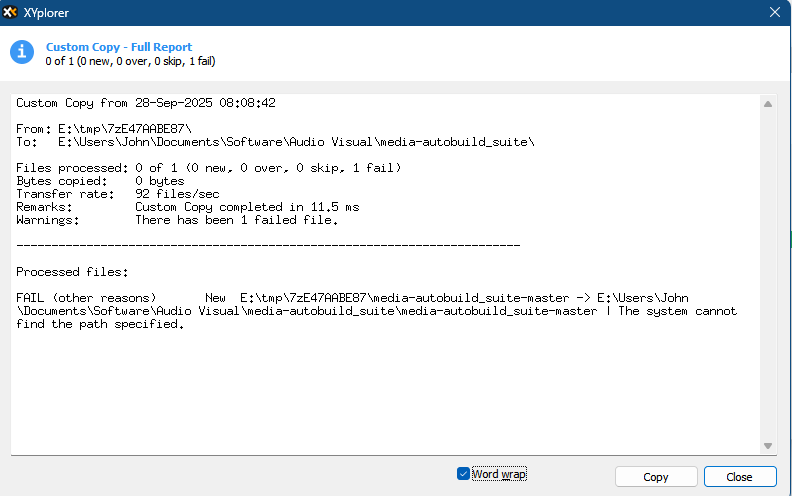The height and width of the screenshot is (496, 792).
Task: Click the XYplorer logo icon in title bar
Action: pyautogui.click(x=10, y=12)
